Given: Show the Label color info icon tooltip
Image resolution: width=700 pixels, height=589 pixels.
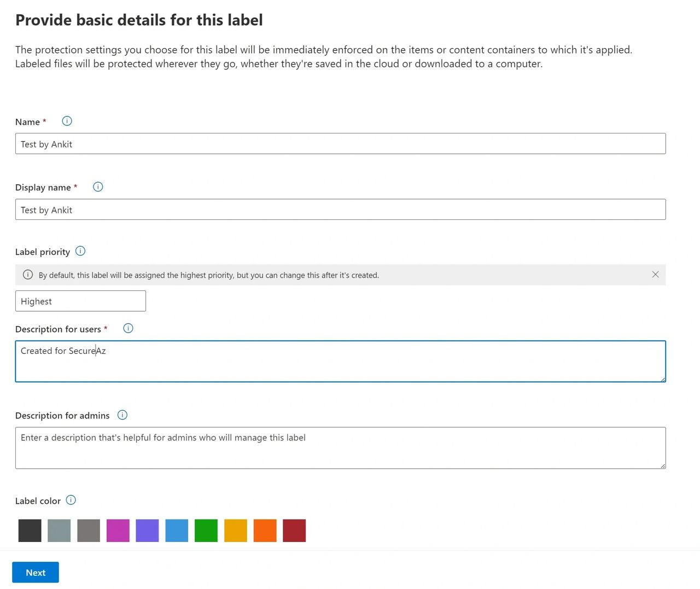Looking at the screenshot, I should (71, 500).
